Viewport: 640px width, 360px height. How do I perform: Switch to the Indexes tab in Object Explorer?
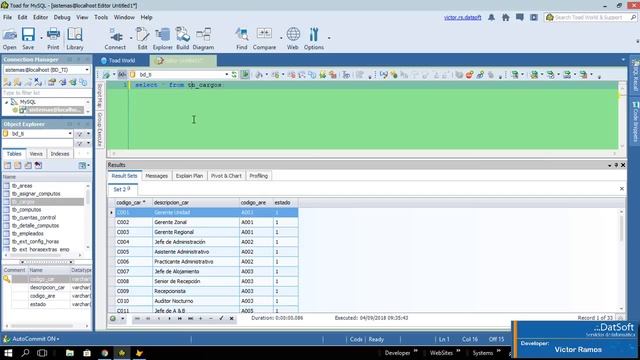point(60,154)
